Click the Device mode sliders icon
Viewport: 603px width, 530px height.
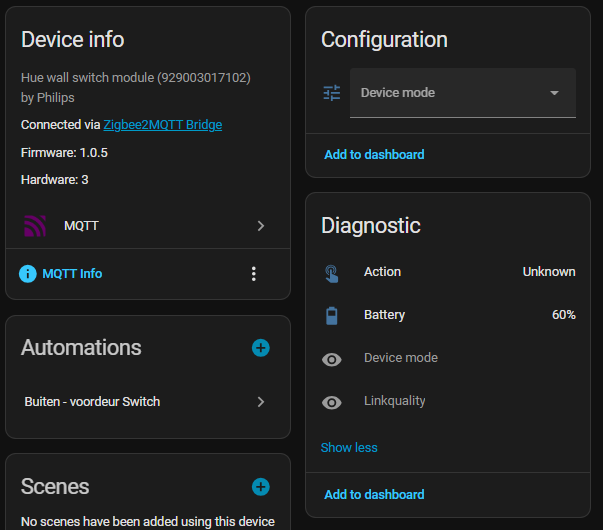[332, 93]
